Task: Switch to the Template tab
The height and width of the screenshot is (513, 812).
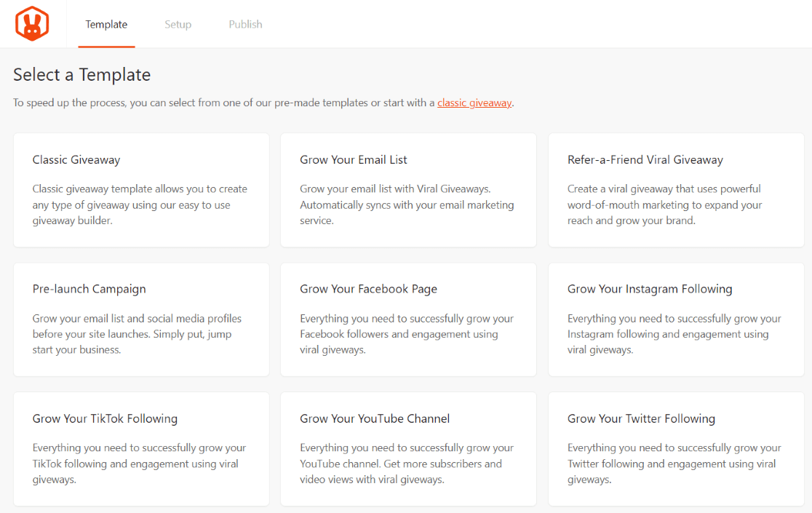Action: (x=106, y=25)
